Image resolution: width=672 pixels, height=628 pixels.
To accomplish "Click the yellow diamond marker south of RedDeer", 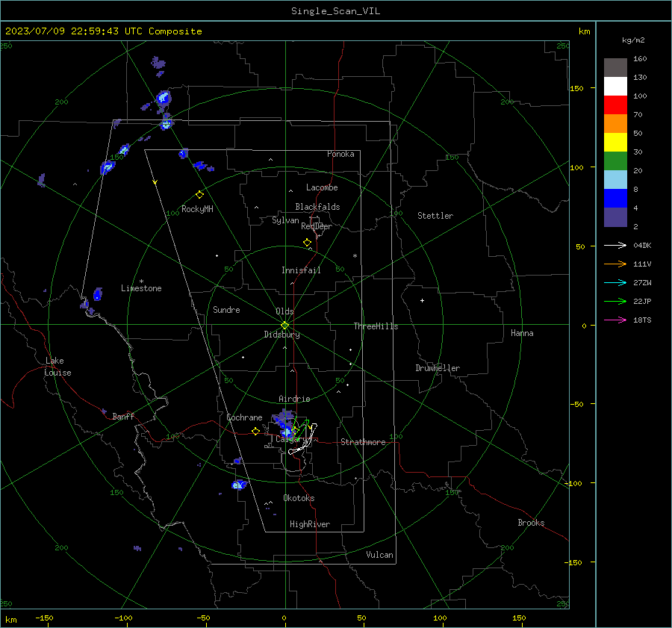I will (307, 243).
